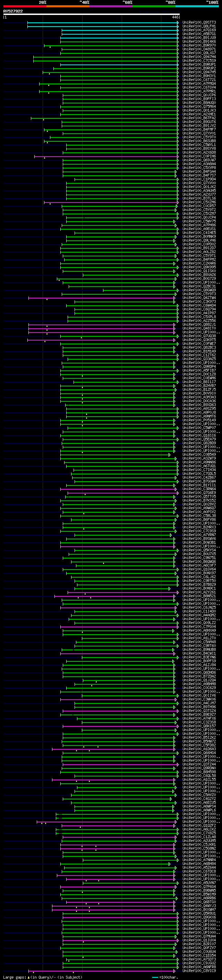Screen dimensions: 222x980
Task: Open hit UniRef100_Q9STT3
Action: pos(199,23)
